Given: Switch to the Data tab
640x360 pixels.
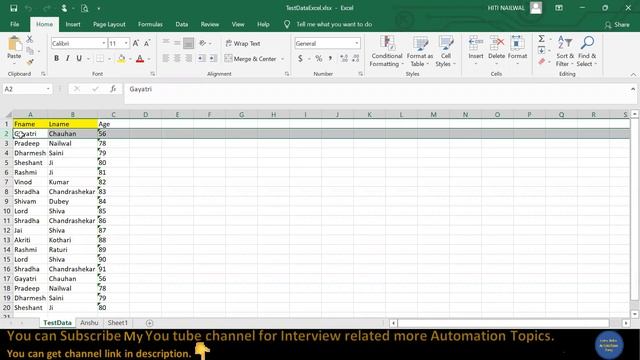Looking at the screenshot, I should [182, 24].
